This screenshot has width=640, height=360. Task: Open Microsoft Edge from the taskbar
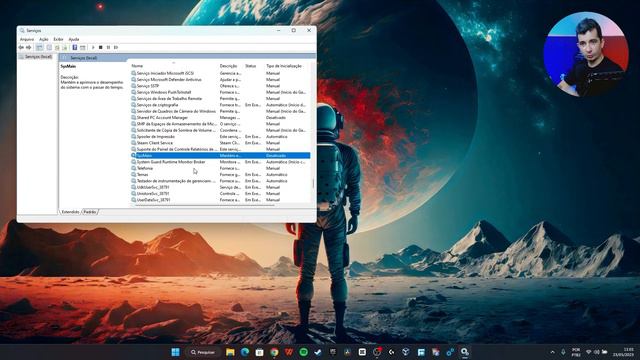245,352
